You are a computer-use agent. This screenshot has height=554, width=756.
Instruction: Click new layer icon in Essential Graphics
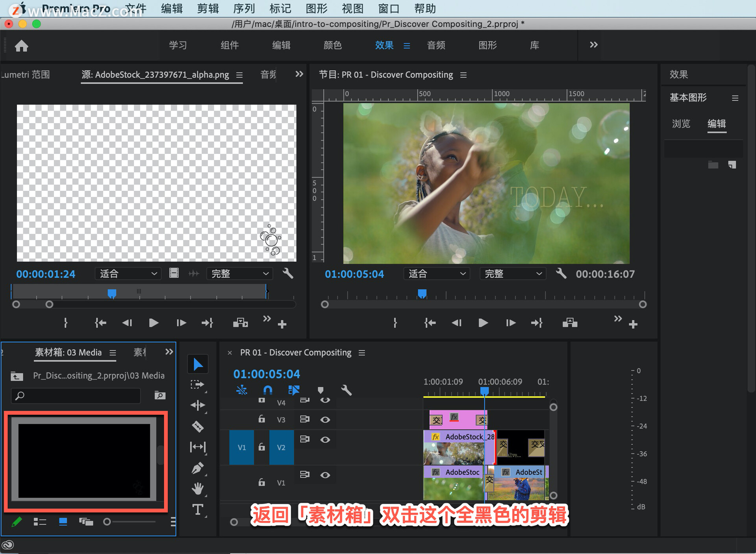(732, 165)
